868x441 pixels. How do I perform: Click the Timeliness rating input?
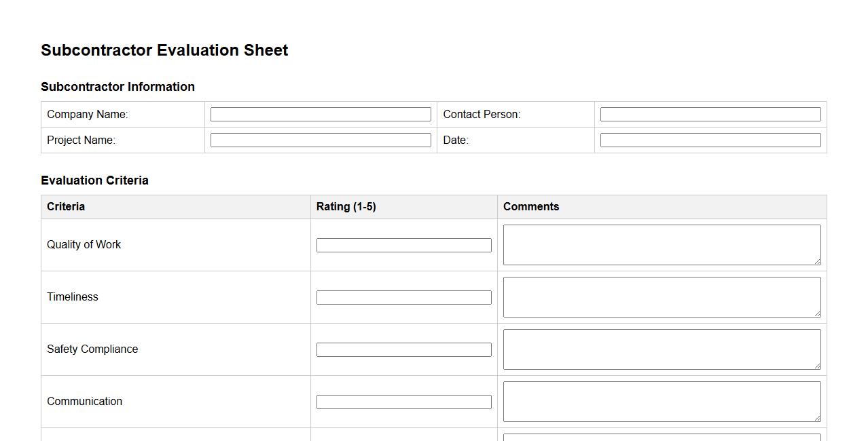[403, 298]
